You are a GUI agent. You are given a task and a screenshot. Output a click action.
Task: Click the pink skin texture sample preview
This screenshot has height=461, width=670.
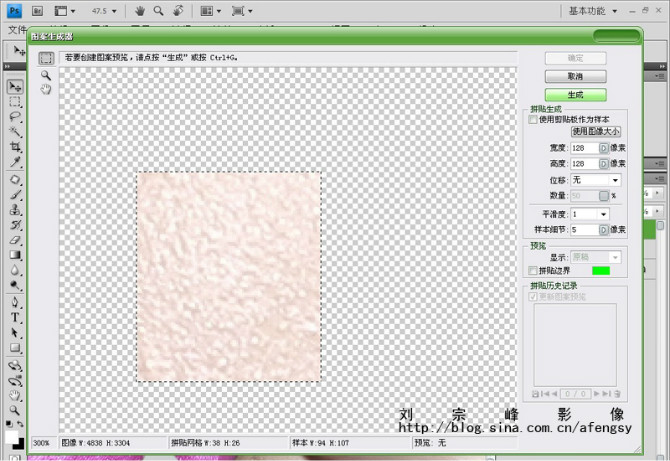coord(229,276)
